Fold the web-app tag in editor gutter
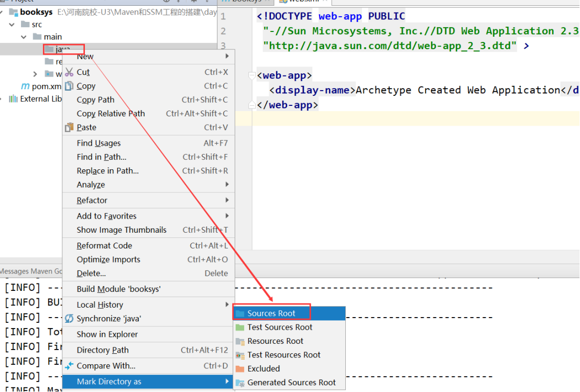The image size is (580, 392). (252, 75)
